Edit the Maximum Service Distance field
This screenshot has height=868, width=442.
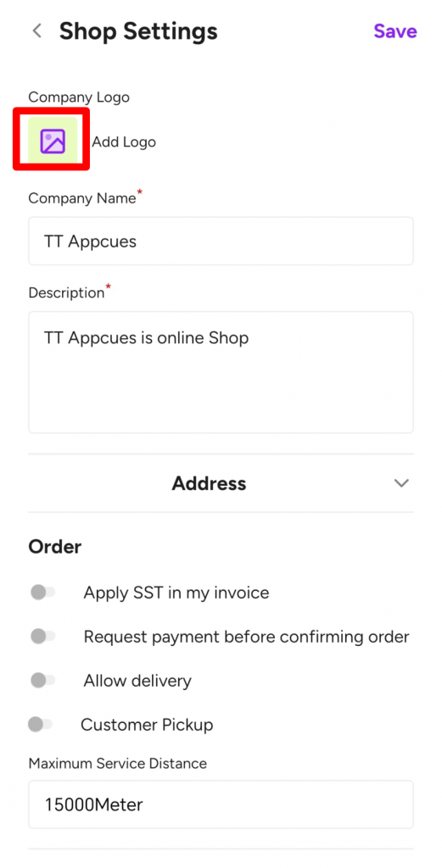(221, 804)
